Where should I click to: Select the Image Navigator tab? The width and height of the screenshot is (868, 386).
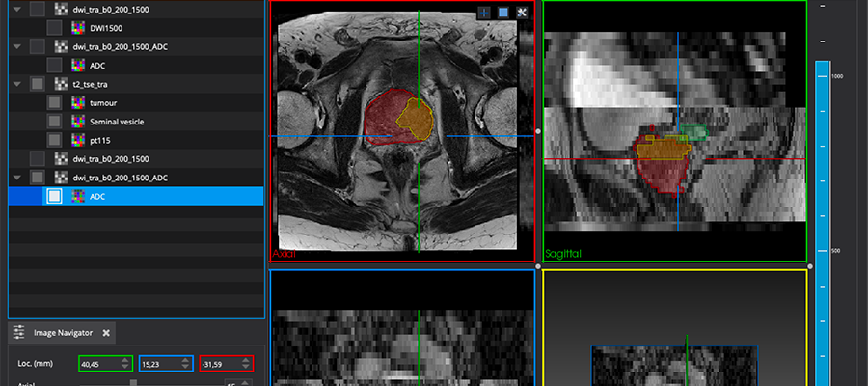click(x=62, y=333)
